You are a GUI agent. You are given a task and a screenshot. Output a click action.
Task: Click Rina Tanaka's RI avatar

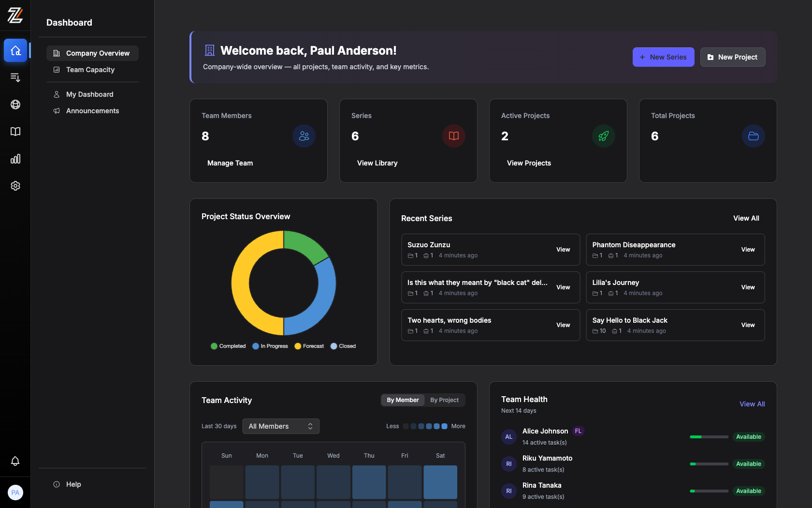[509, 491]
